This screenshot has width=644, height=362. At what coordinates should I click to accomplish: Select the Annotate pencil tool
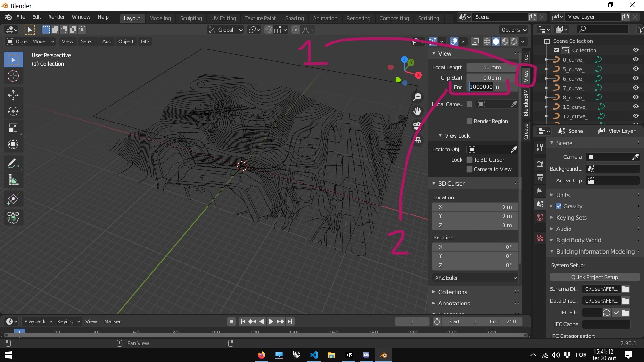click(13, 164)
